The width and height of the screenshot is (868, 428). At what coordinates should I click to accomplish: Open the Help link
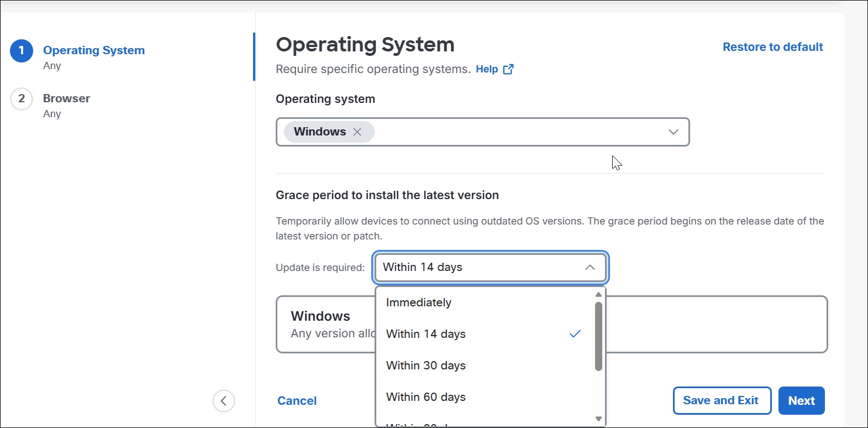click(487, 69)
